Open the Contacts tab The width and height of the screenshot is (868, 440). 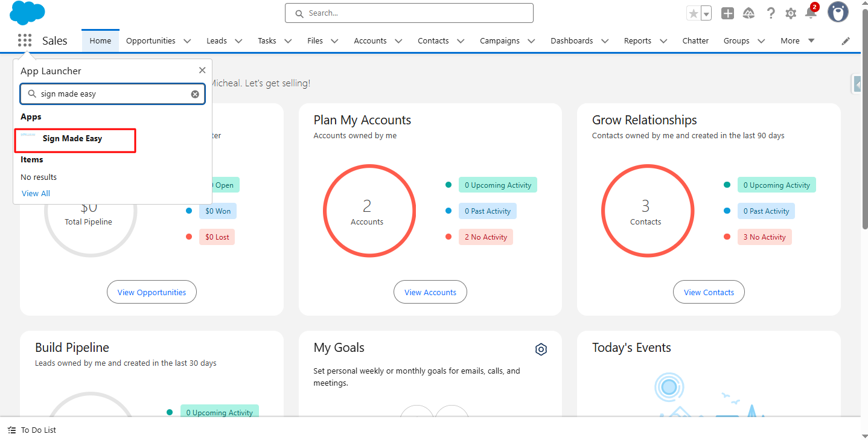[433, 41]
